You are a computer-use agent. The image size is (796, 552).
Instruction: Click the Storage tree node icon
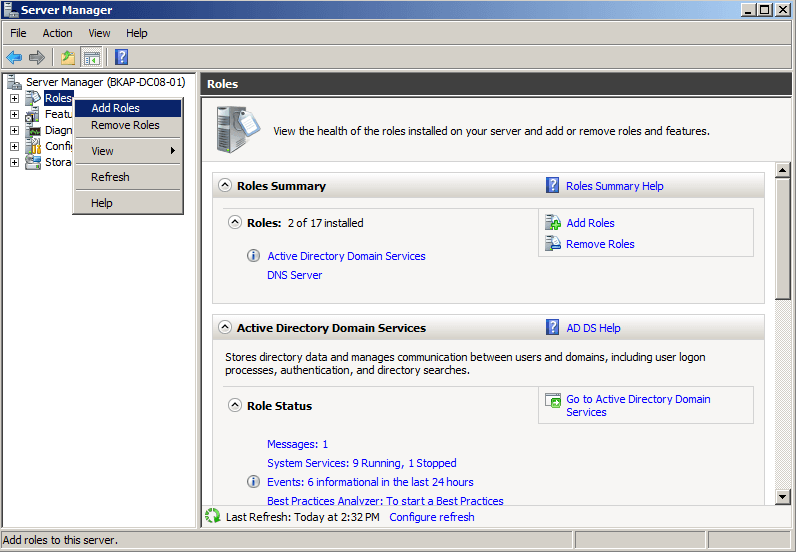(x=33, y=162)
